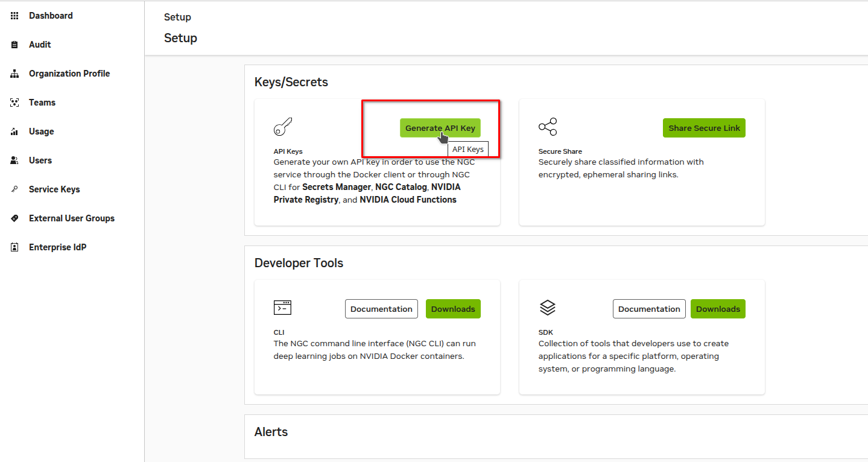Go to the Audit section
This screenshot has width=868, height=462.
(x=40, y=45)
